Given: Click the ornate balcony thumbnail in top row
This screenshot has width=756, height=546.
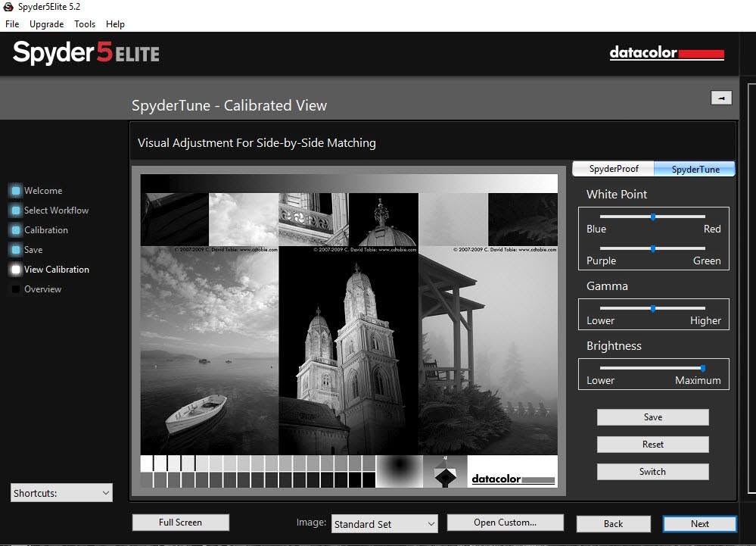Looking at the screenshot, I should [x=313, y=220].
